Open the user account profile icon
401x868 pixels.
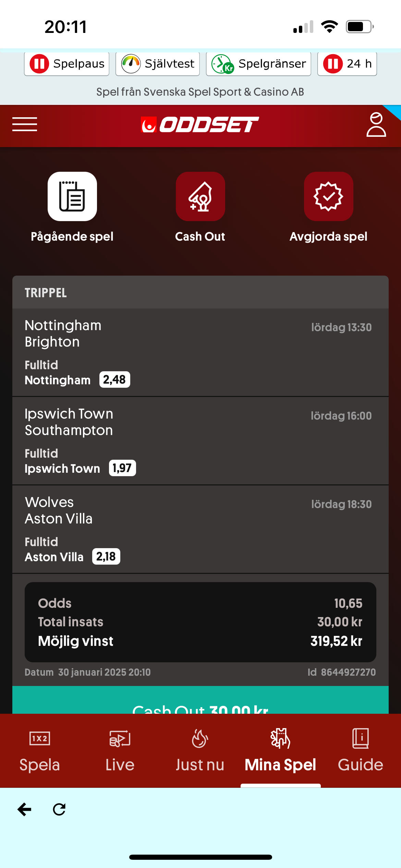(376, 125)
